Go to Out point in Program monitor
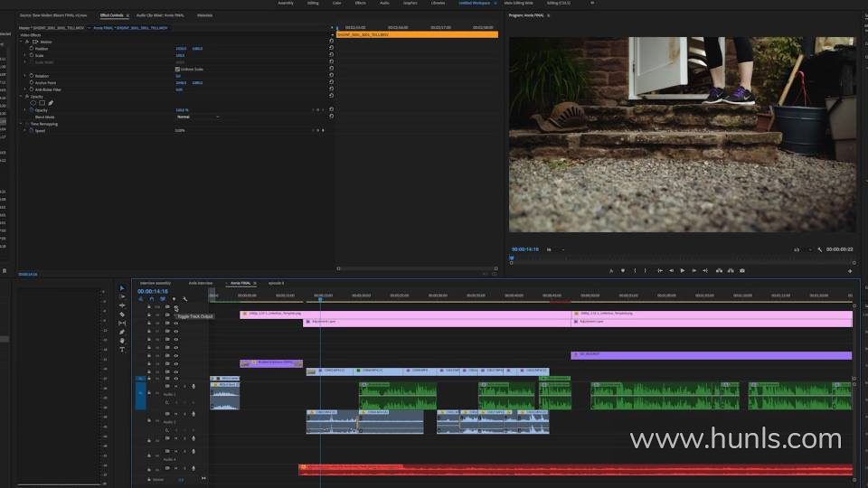868x488 pixels. pos(705,270)
